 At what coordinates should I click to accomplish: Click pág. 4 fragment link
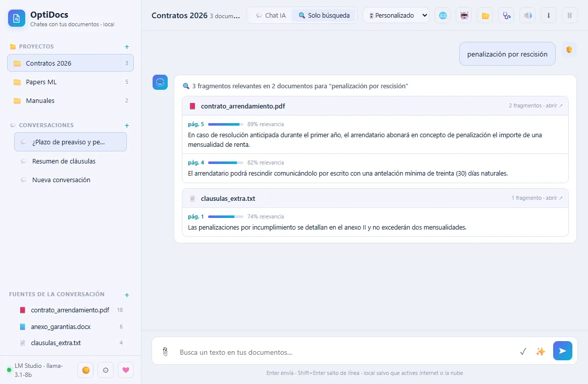tap(196, 162)
